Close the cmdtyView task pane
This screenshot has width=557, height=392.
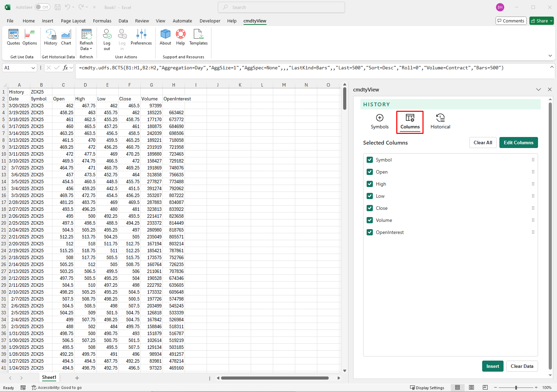[550, 89]
